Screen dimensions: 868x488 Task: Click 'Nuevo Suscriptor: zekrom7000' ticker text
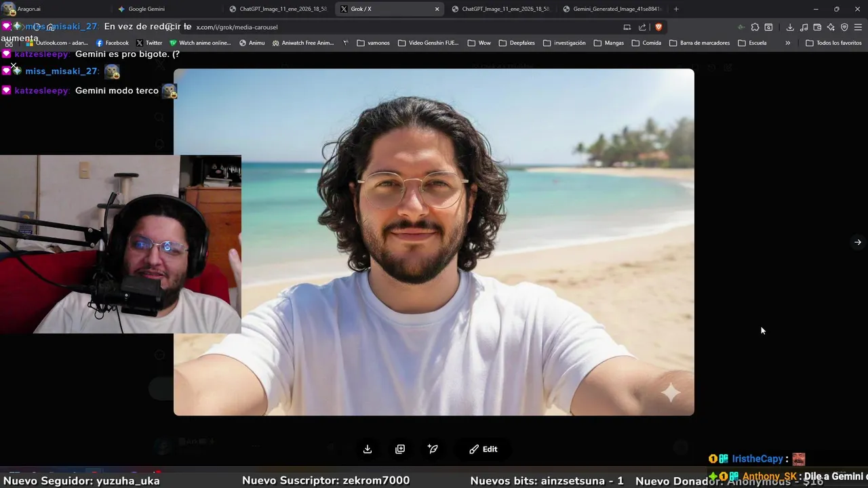tap(325, 481)
